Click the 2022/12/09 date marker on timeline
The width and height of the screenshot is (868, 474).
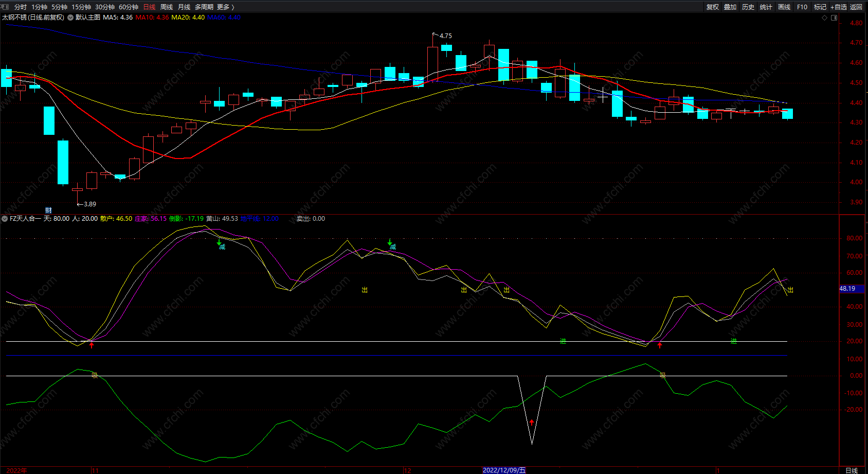pyautogui.click(x=504, y=470)
